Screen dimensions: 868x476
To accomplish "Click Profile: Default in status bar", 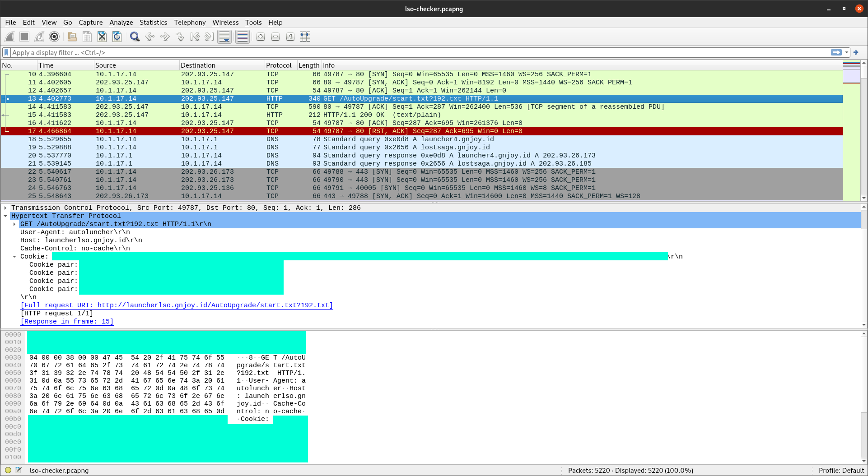I will 841,470.
